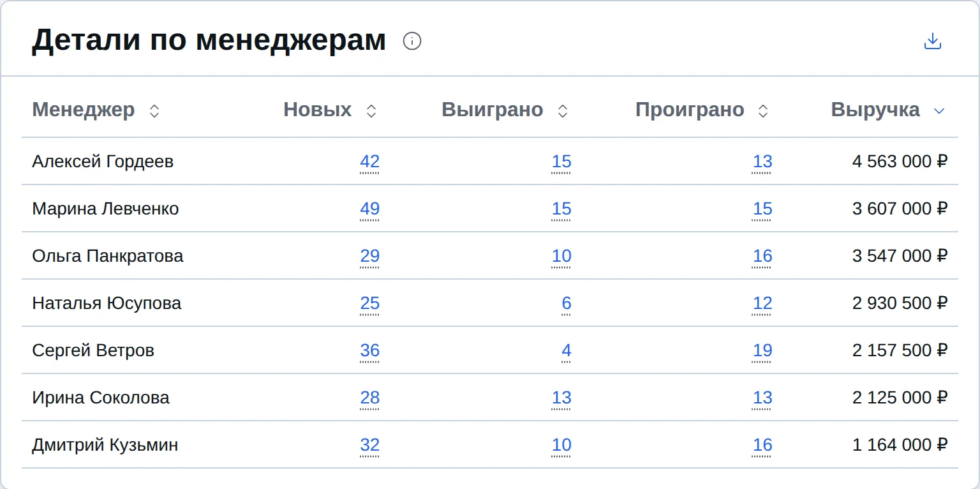Click the Менеджер column header label
980x489 pixels.
point(84,110)
